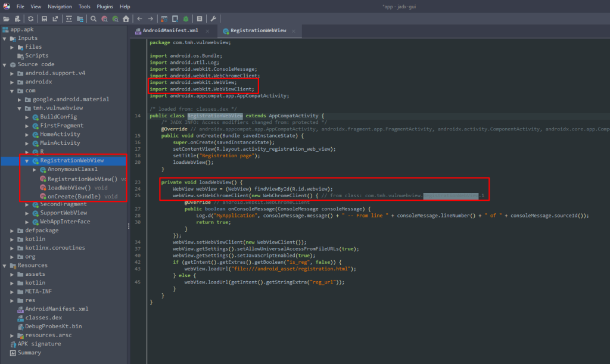Image resolution: width=610 pixels, height=364 pixels.
Task: Select loadWebView() method in tree
Action: 77,188
